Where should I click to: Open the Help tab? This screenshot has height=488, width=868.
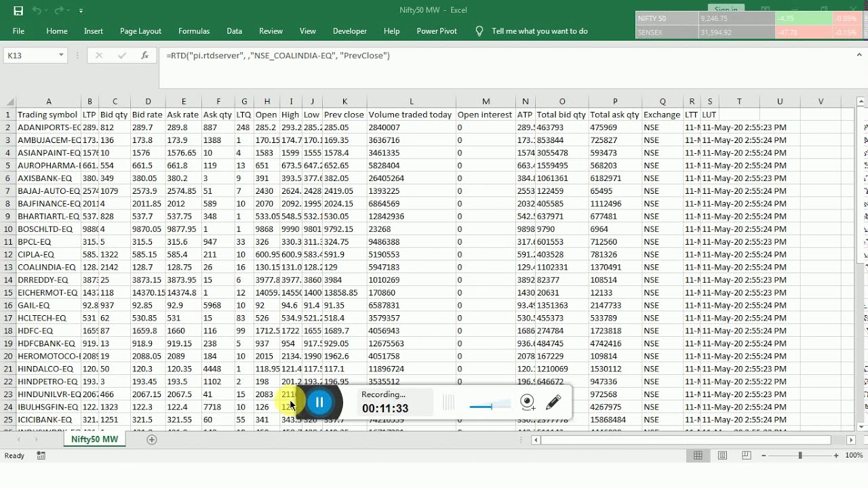(x=391, y=31)
